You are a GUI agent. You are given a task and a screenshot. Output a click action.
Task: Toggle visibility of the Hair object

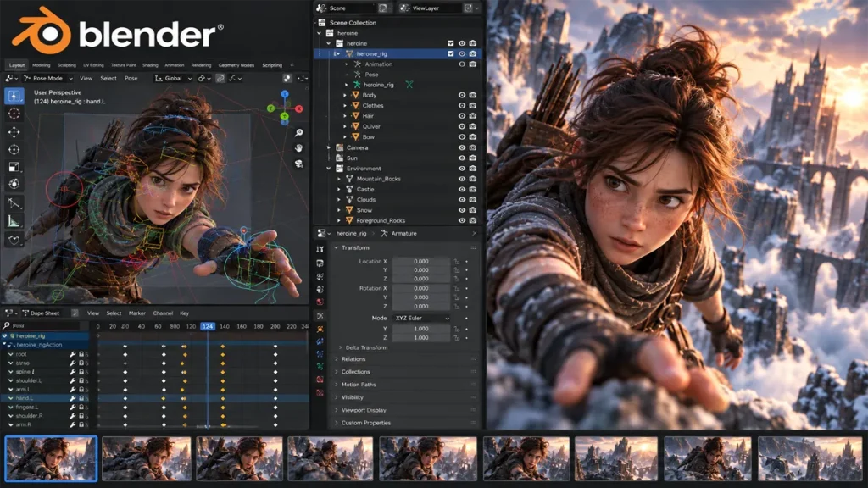pos(462,116)
